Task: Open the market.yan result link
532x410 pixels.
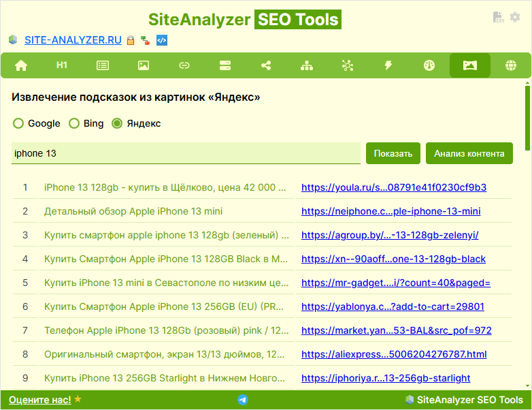Action: click(397, 330)
